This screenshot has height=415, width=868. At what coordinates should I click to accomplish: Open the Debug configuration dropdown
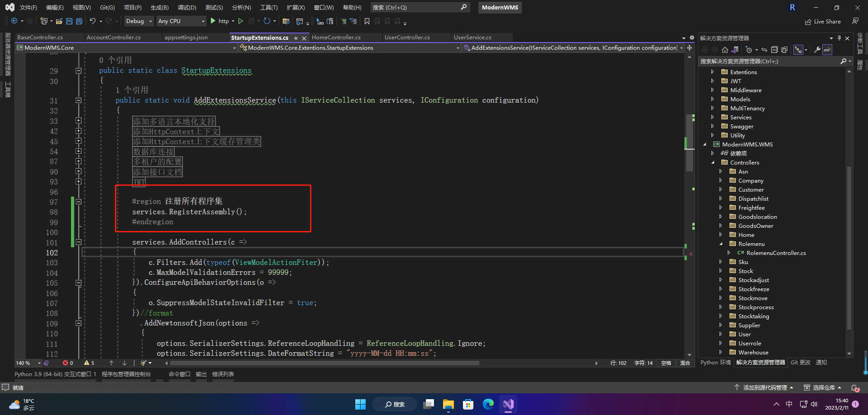138,21
